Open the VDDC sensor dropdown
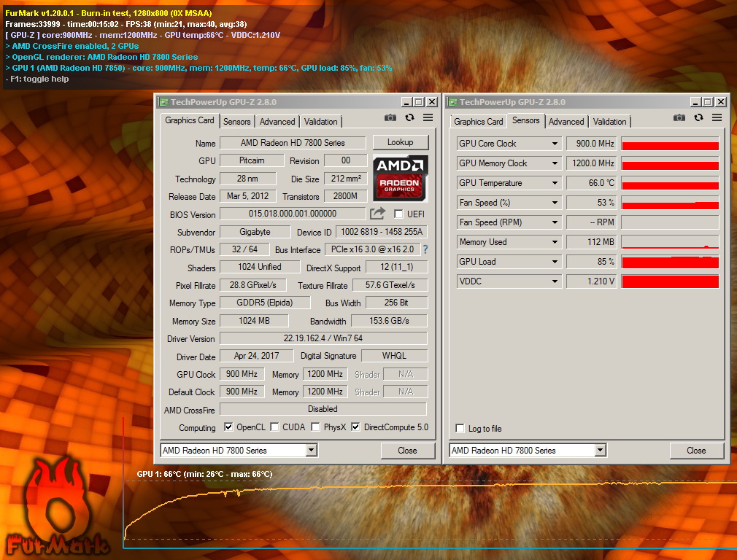The width and height of the screenshot is (737, 560). [555, 282]
